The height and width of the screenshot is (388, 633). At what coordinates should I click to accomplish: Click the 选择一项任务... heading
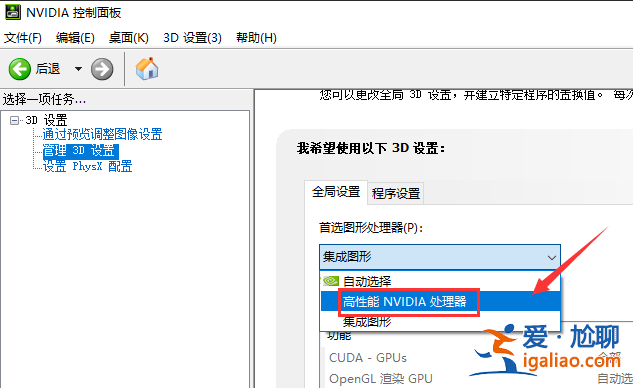coord(44,99)
